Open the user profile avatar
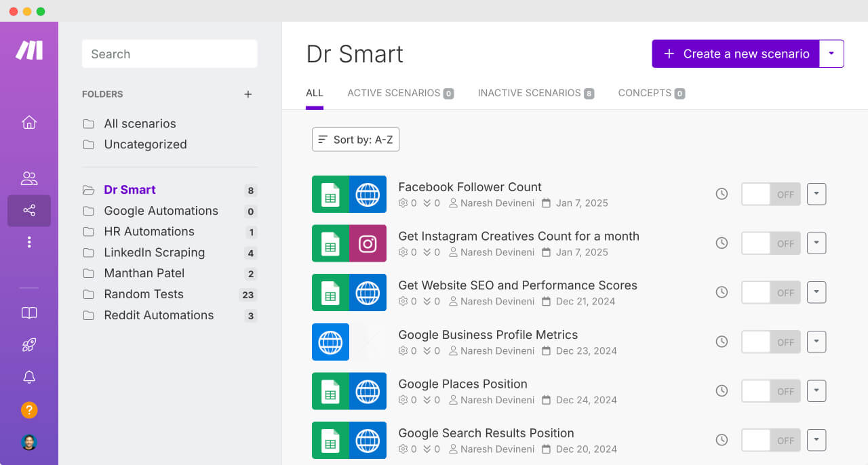Image resolution: width=868 pixels, height=465 pixels. click(29, 442)
